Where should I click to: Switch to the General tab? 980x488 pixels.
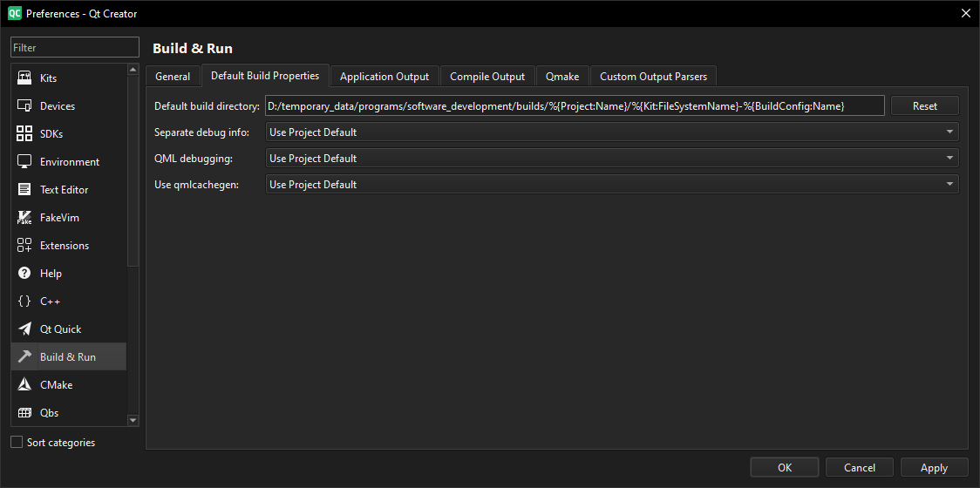[173, 76]
